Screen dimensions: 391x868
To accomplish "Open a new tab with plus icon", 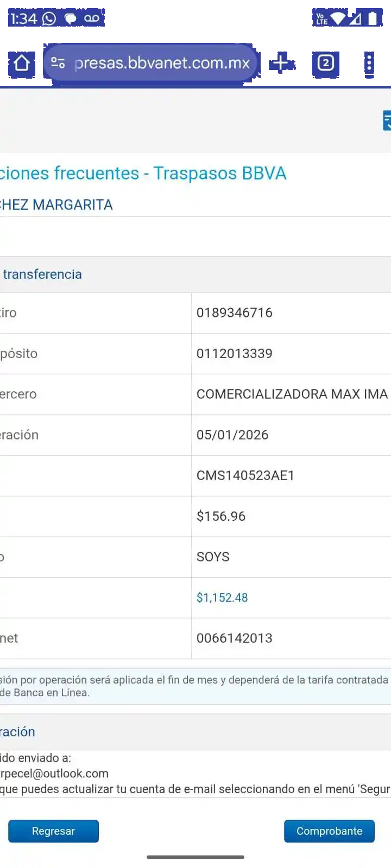I will [280, 63].
